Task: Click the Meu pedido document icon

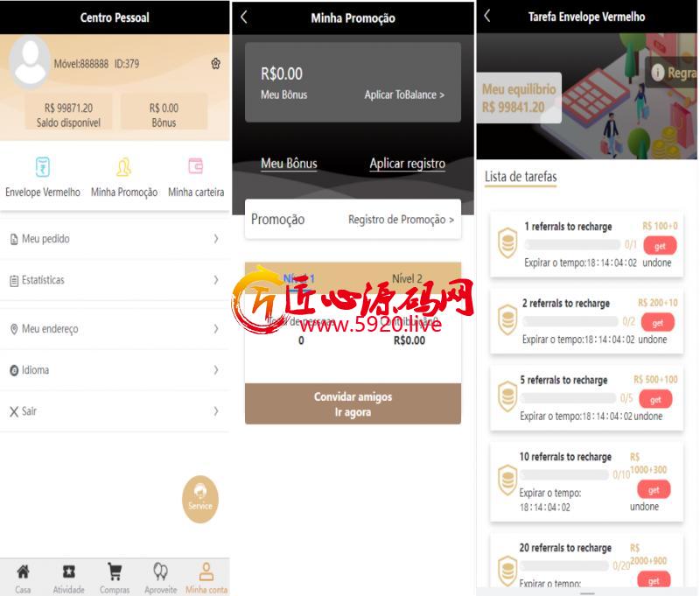Action: (x=14, y=239)
